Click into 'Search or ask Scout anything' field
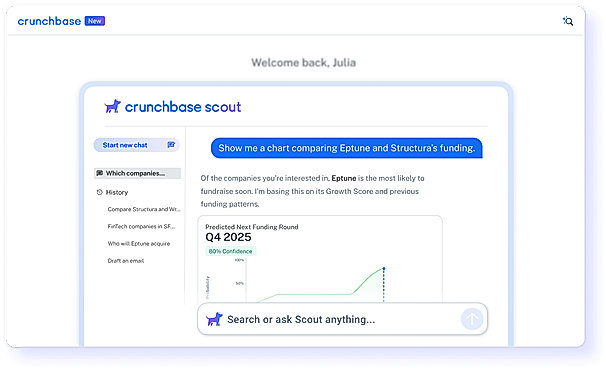Image resolution: width=606 pixels, height=368 pixels. (342, 319)
